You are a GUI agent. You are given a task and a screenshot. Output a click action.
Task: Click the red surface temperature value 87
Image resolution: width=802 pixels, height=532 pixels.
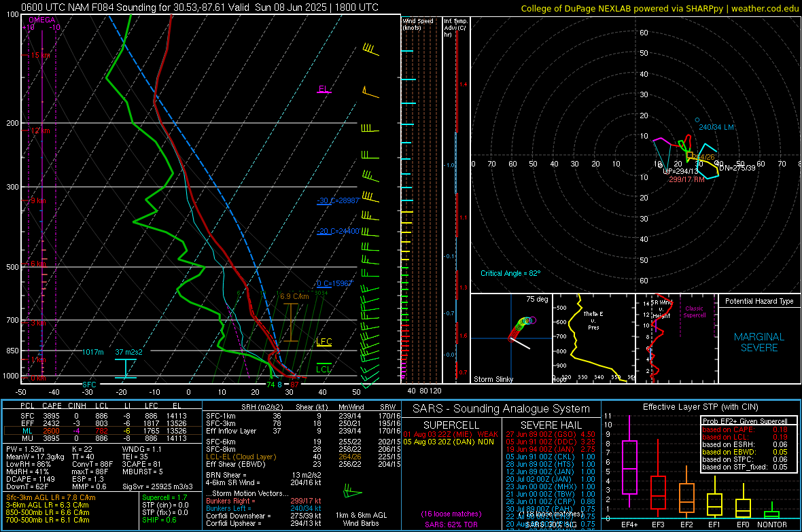294,385
